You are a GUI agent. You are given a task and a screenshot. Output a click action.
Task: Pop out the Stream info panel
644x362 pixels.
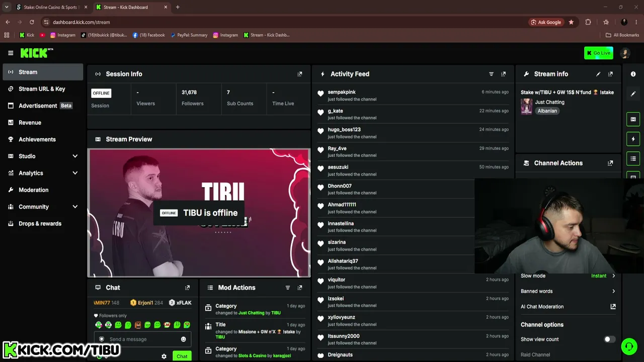[610, 74]
